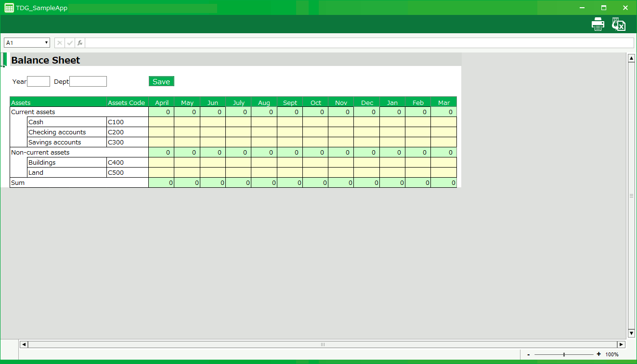Select the Cash row April cell

click(161, 122)
